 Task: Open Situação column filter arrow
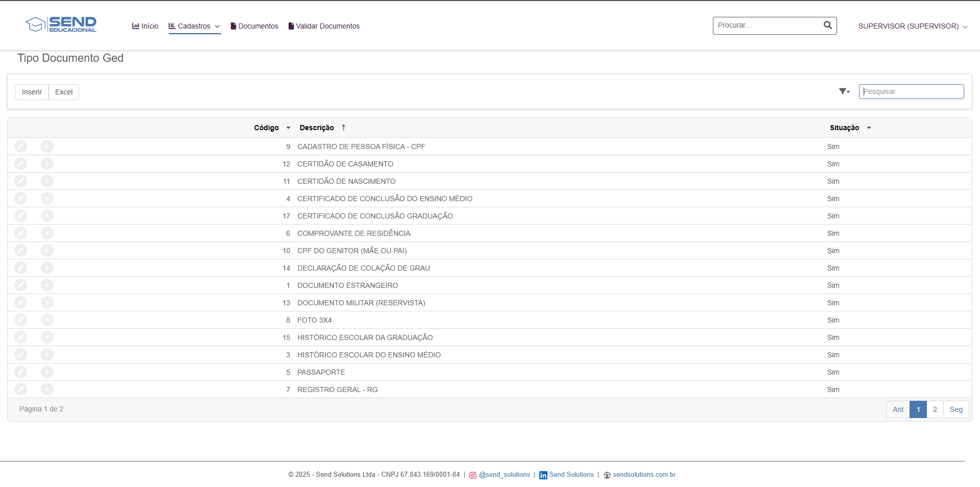[869, 128]
